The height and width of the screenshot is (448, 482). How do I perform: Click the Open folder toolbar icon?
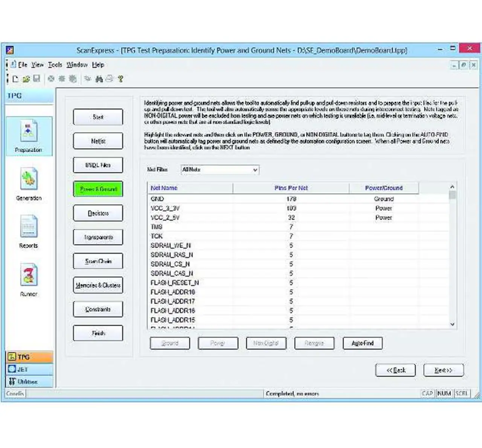click(x=26, y=79)
